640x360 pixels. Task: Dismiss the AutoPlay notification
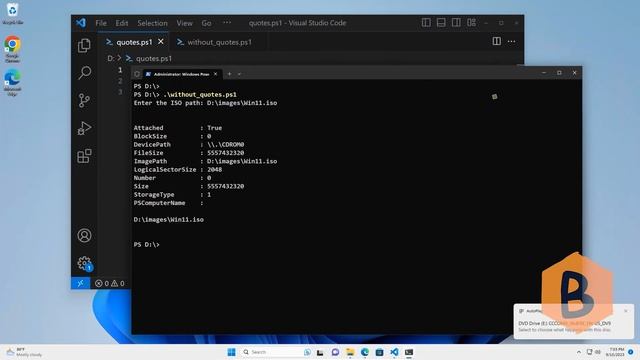626,311
